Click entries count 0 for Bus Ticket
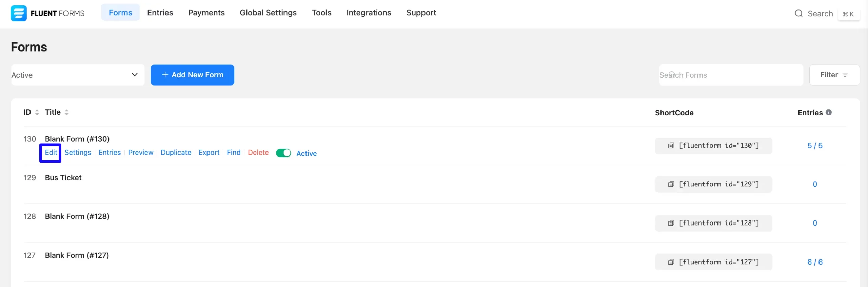 click(815, 184)
